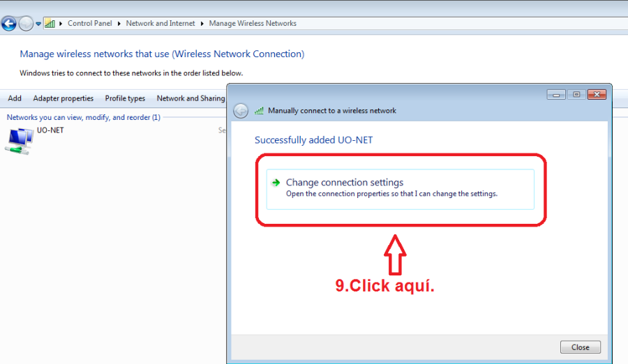Click the back arrow in the wizard dialog
628x364 pixels.
click(x=241, y=111)
